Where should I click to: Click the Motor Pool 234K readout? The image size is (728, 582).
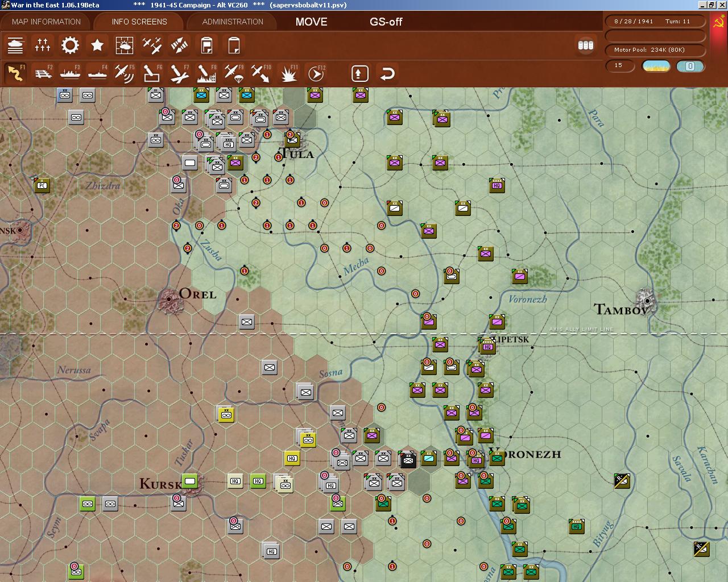(x=655, y=49)
